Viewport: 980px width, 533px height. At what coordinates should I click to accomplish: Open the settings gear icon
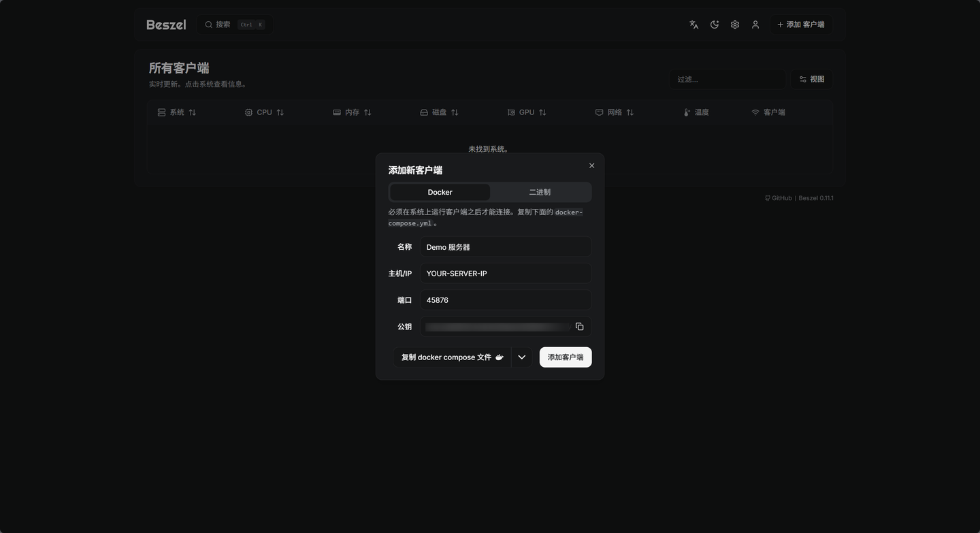735,25
